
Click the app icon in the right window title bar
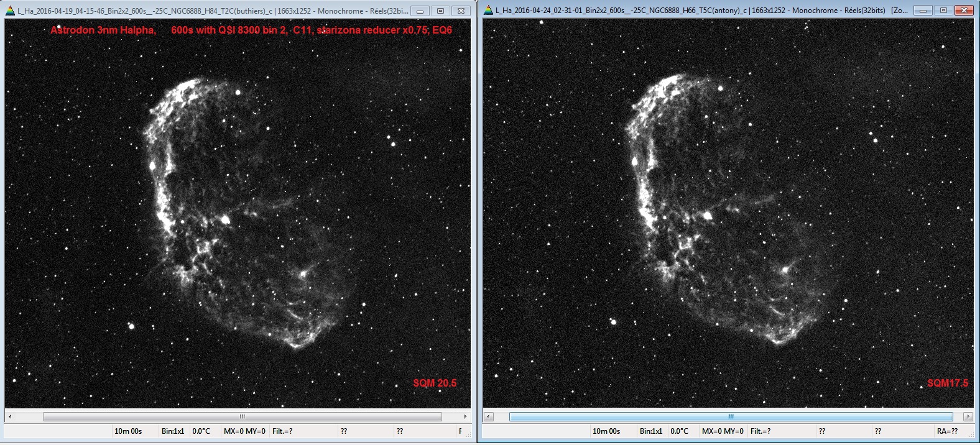(488, 11)
